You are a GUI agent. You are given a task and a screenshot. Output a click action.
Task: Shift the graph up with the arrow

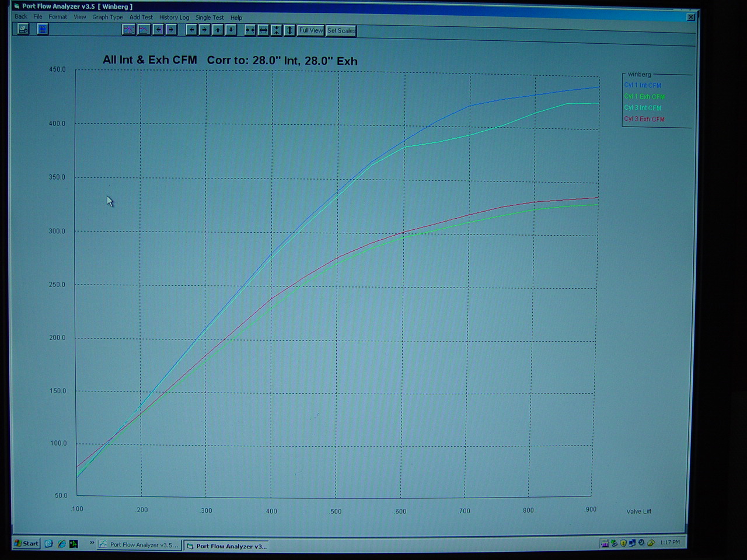coord(218,30)
